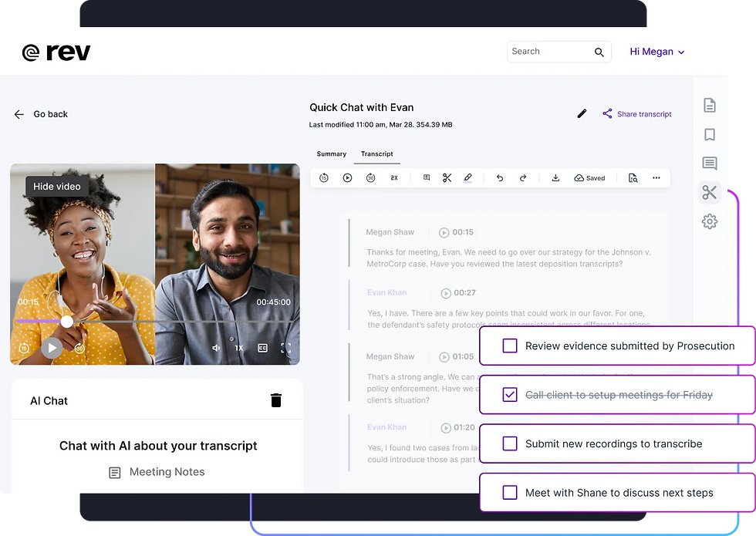
Task: Rewind 15 seconds in transcript toolbar
Action: click(x=324, y=178)
